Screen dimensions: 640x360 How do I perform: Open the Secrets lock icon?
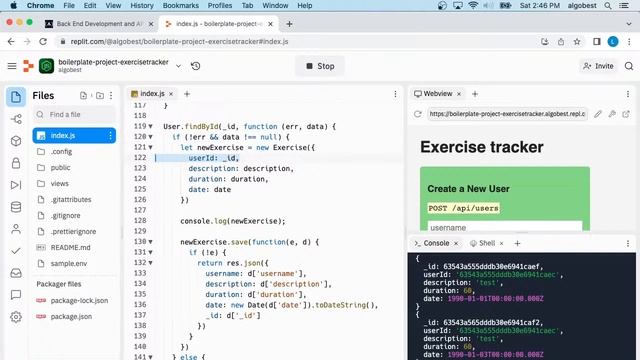point(16,163)
